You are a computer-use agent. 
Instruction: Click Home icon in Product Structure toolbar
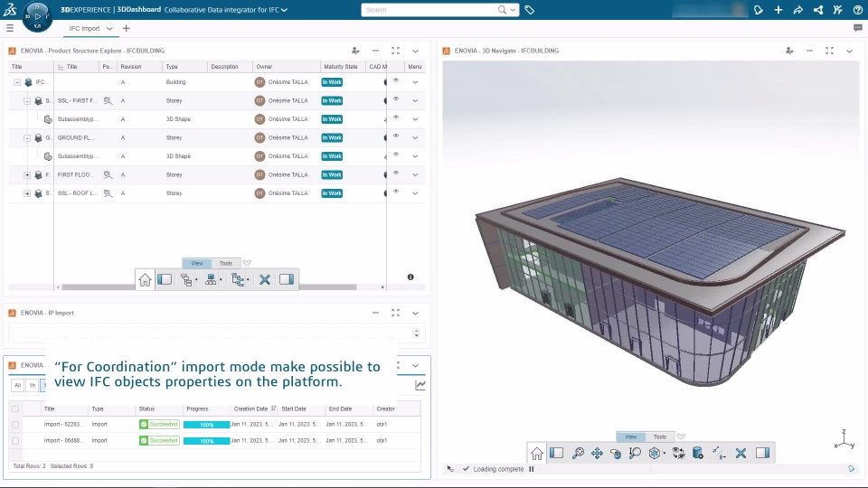(x=145, y=280)
